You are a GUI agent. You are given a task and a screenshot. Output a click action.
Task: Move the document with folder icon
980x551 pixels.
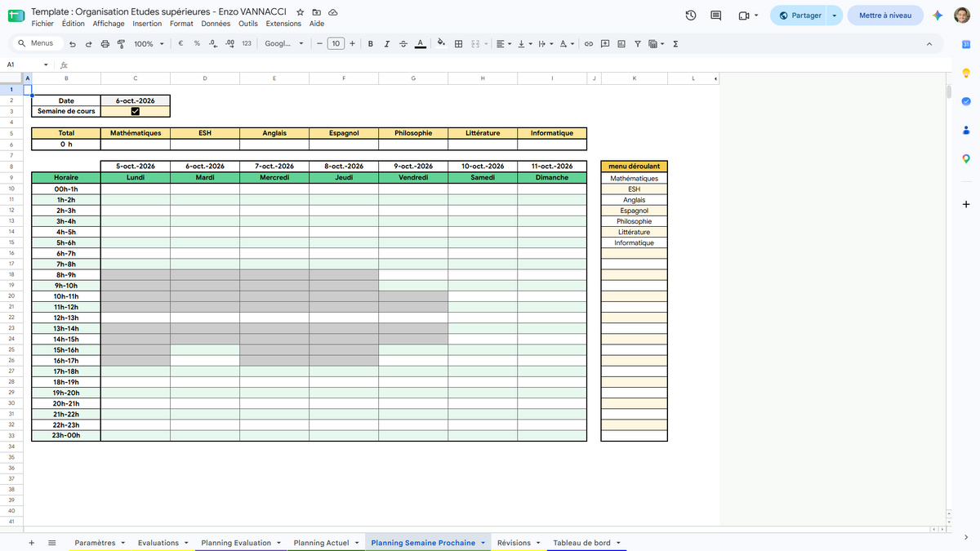click(x=317, y=13)
